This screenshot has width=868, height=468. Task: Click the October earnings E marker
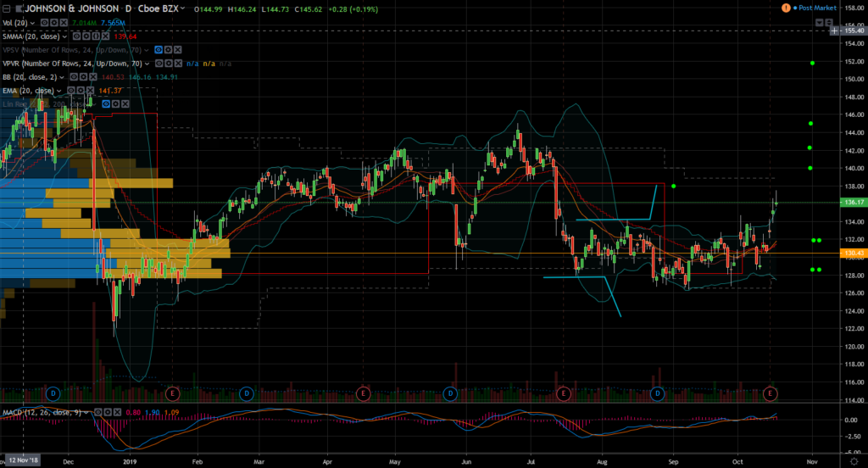[x=770, y=393]
